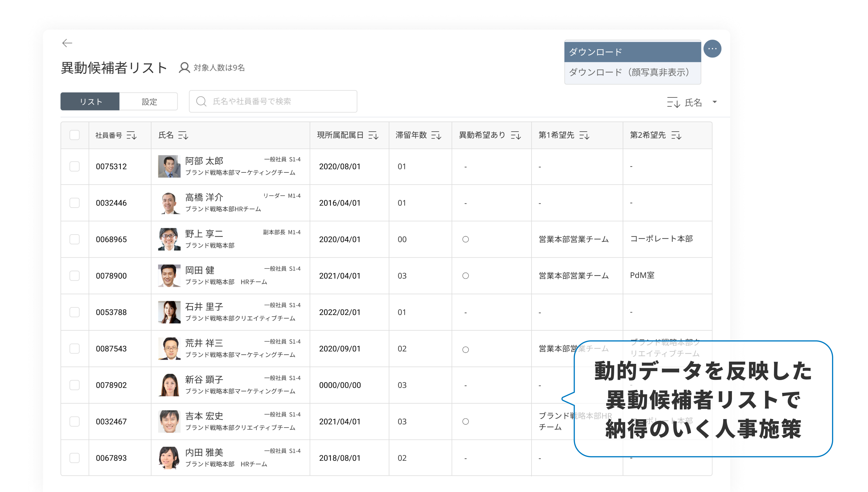Click the person icon beside 対象人数は9名
The width and height of the screenshot is (868, 492).
coord(184,68)
